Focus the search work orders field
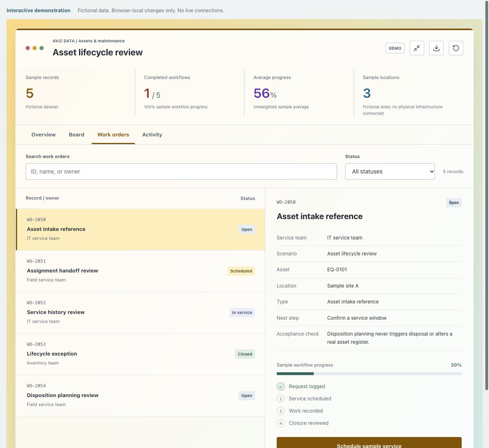This screenshot has height=448, width=489. tap(181, 171)
